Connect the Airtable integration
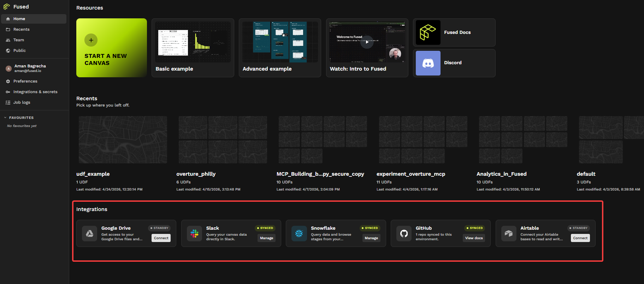The width and height of the screenshot is (644, 284). click(580, 238)
